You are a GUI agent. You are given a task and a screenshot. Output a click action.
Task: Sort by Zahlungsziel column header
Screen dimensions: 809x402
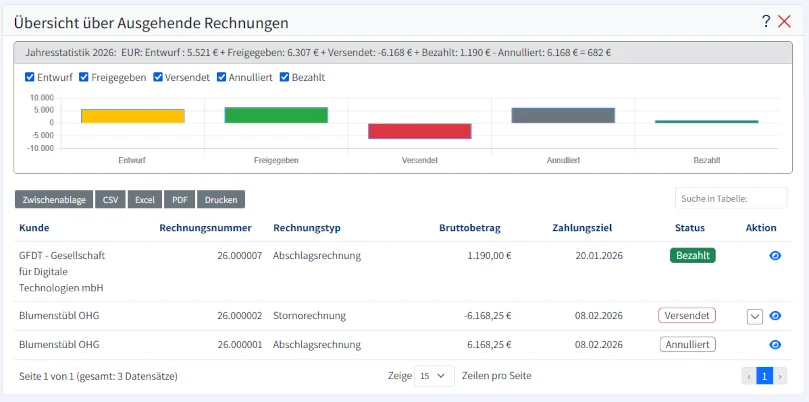coord(582,228)
